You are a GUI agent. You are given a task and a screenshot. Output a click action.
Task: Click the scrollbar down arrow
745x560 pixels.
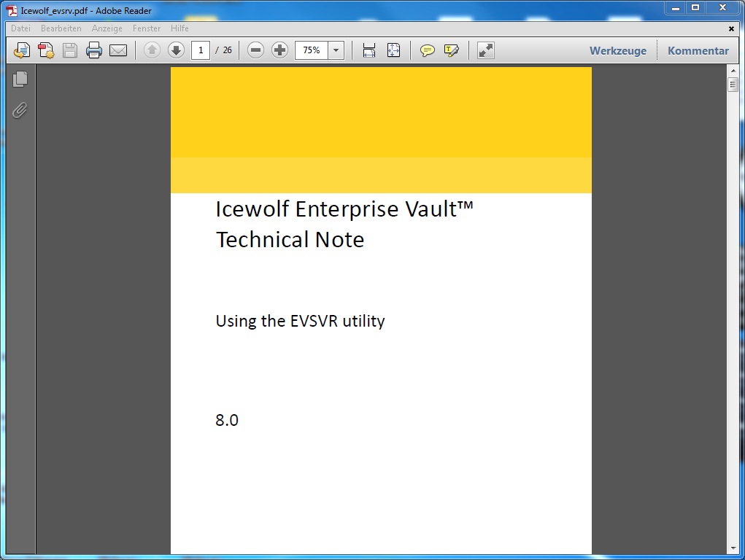pyautogui.click(x=733, y=548)
